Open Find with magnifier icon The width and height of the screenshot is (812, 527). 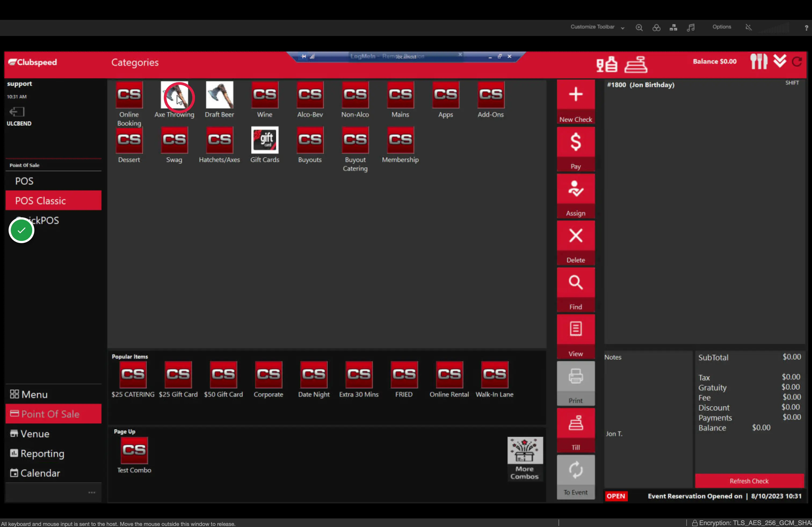pyautogui.click(x=575, y=290)
